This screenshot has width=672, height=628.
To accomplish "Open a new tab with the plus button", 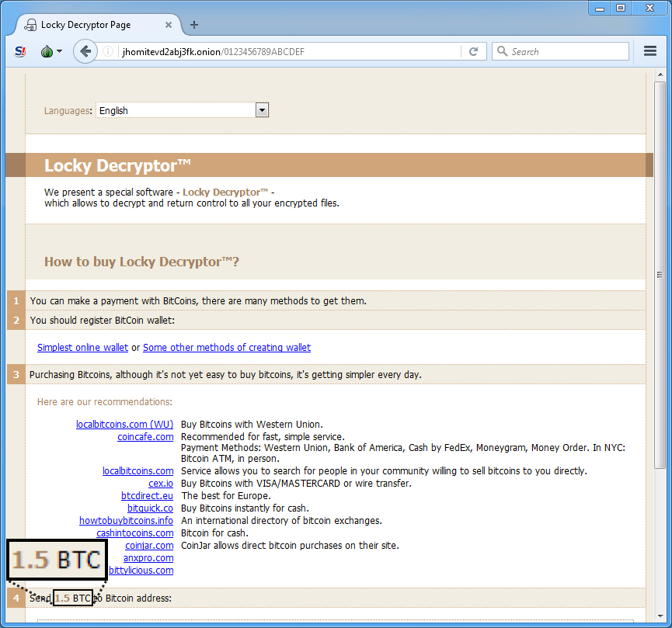I will pos(194,25).
